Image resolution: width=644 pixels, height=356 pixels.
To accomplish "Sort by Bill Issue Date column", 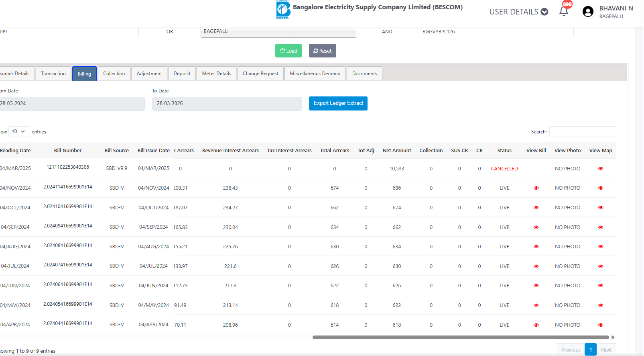I will pos(154,151).
